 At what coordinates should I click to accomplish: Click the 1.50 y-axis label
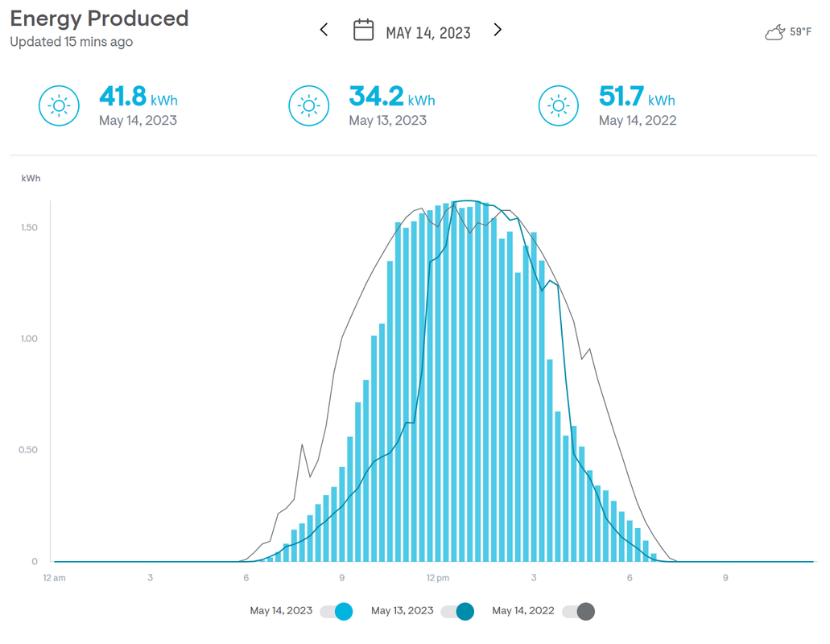point(29,228)
